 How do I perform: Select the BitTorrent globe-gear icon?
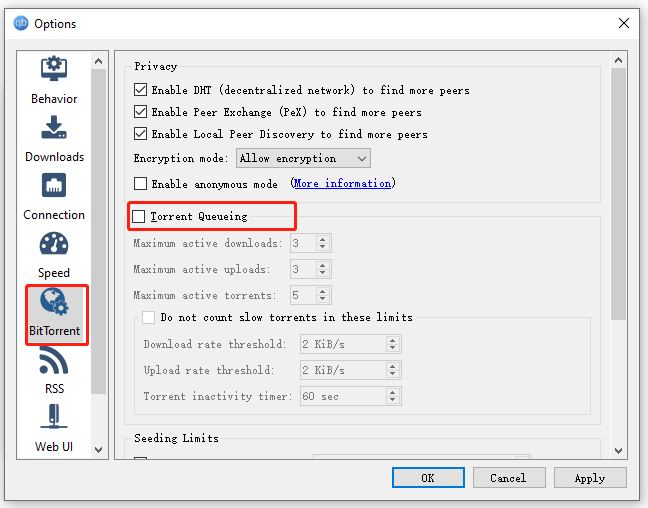click(x=55, y=302)
